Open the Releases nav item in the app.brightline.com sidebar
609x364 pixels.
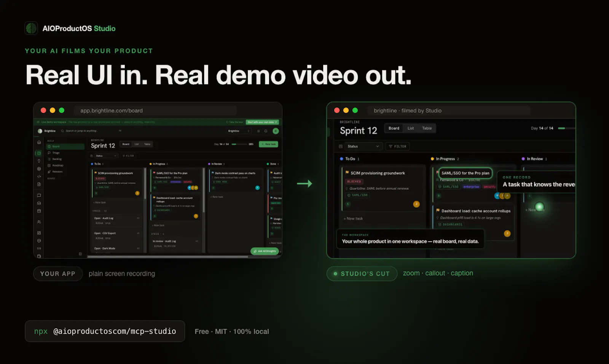65,172
